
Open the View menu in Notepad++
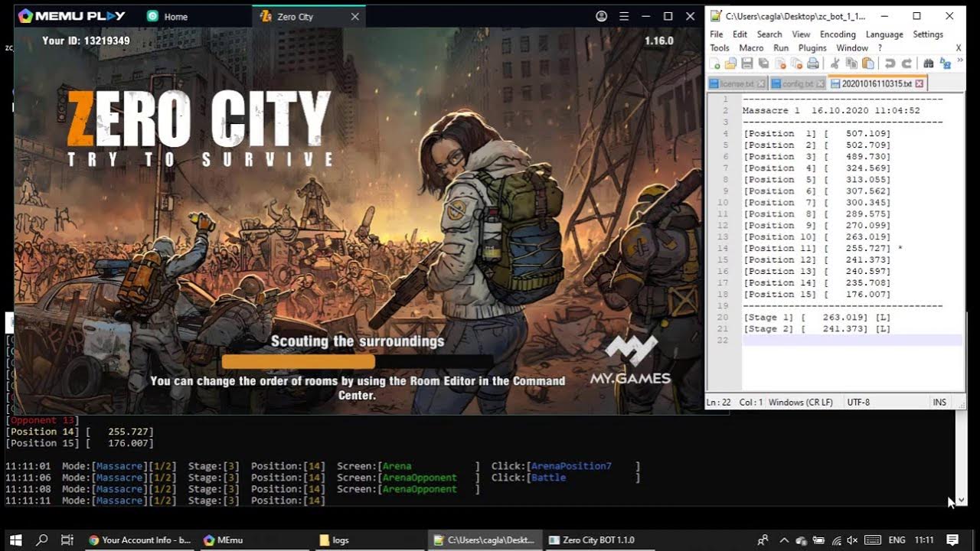801,34
